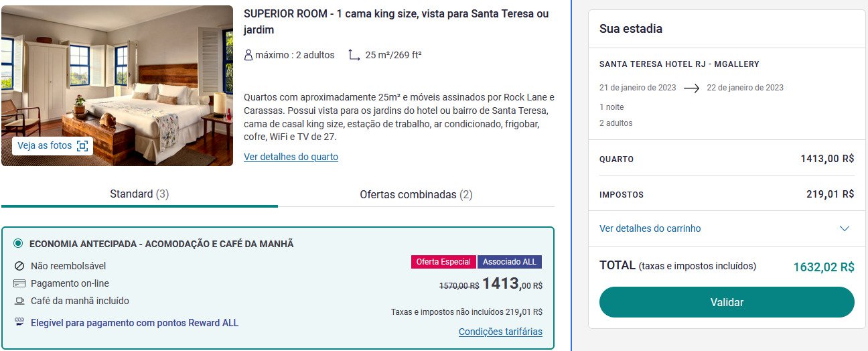Click the non-refundable crossed circle icon
868x351 pixels.
tap(19, 266)
